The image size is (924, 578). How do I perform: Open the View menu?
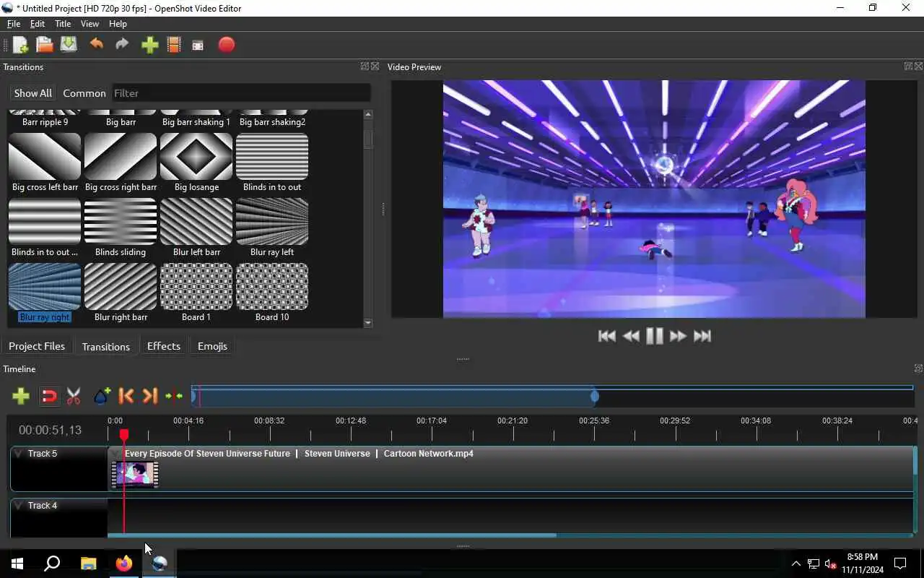pyautogui.click(x=90, y=24)
